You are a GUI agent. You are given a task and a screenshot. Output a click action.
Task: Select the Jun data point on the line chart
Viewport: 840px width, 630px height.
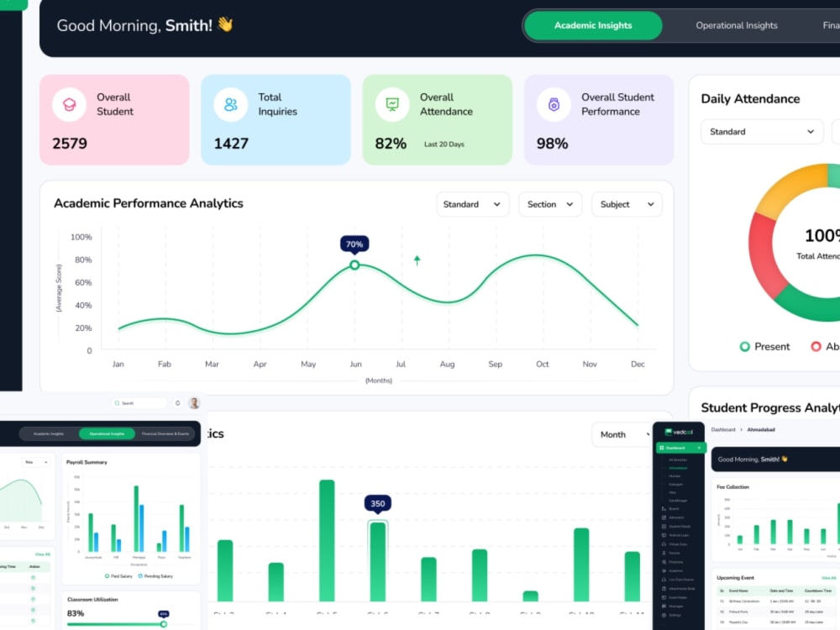click(x=354, y=265)
